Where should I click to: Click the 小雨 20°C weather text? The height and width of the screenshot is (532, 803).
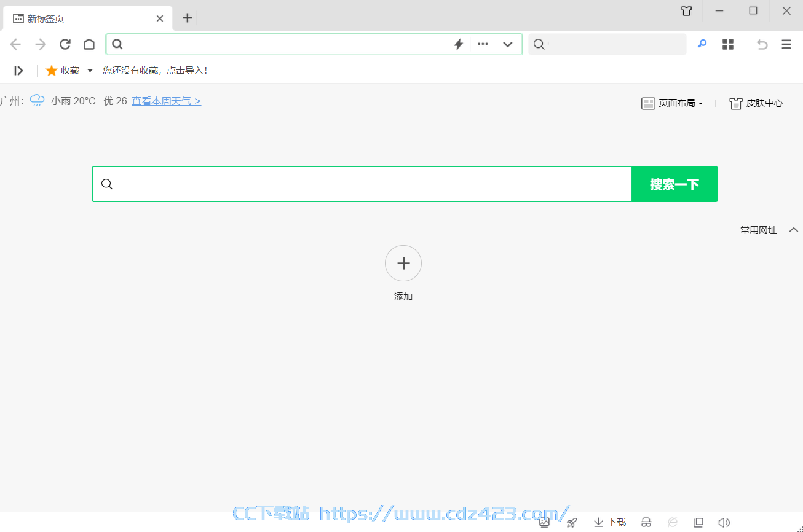(x=73, y=101)
